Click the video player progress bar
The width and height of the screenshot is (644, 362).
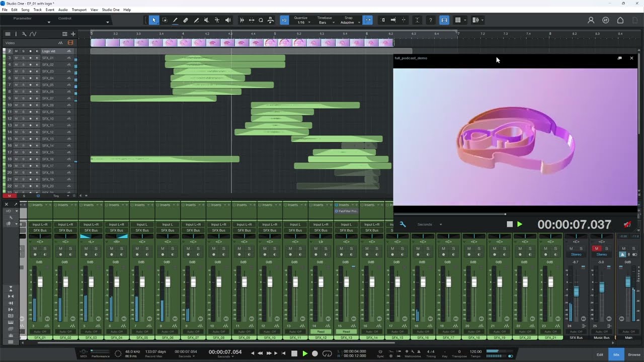pos(515,214)
